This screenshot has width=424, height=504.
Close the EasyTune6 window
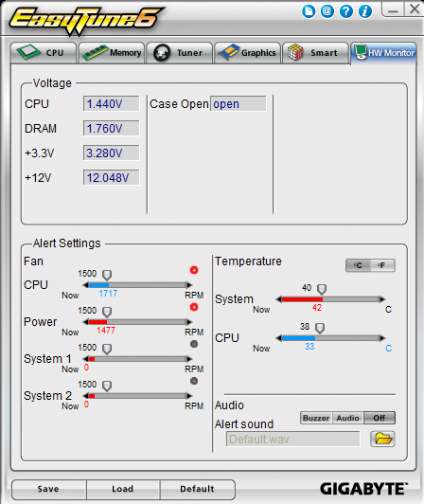coord(414,9)
